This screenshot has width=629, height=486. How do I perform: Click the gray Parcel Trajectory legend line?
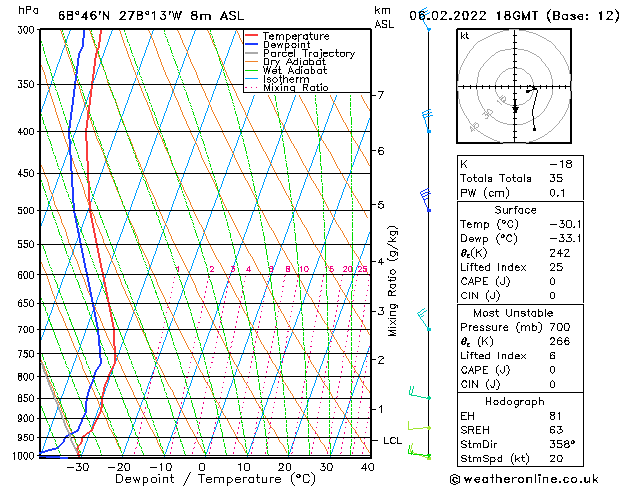point(252,53)
